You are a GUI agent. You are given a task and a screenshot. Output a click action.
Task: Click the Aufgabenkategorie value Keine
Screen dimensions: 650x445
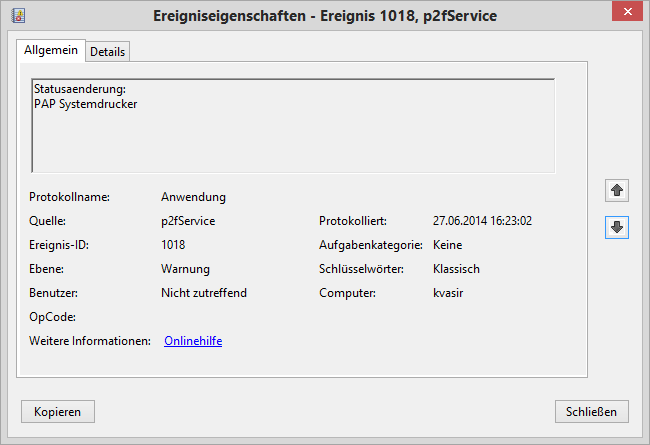point(447,245)
